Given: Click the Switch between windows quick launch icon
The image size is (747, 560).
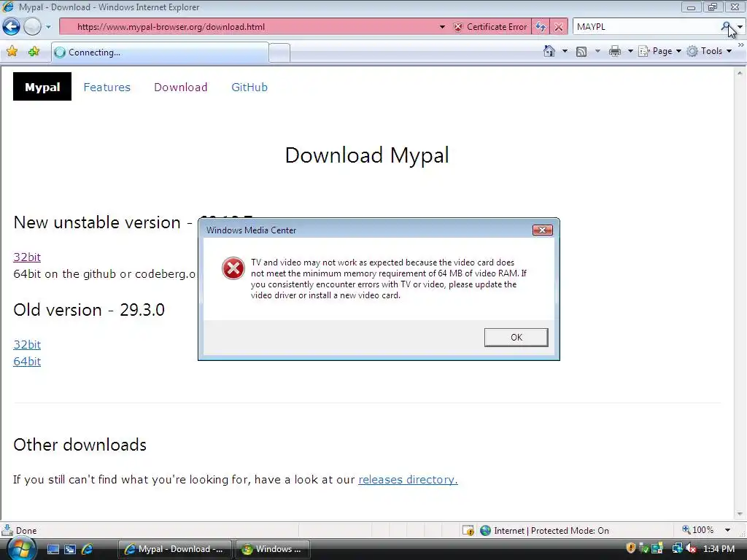Looking at the screenshot, I should [x=70, y=549].
